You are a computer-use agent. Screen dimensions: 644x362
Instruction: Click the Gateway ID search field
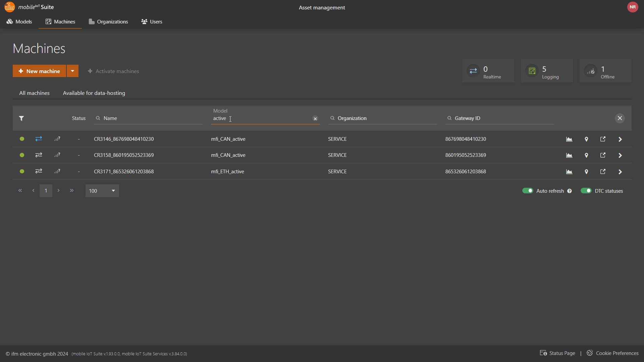500,118
